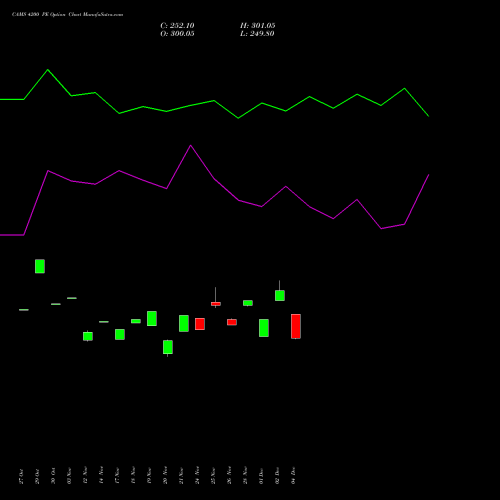Viewport: 500px width, 500px height.
Task: Click the small red candle with wick above 25 Nov
Action: click(x=216, y=304)
